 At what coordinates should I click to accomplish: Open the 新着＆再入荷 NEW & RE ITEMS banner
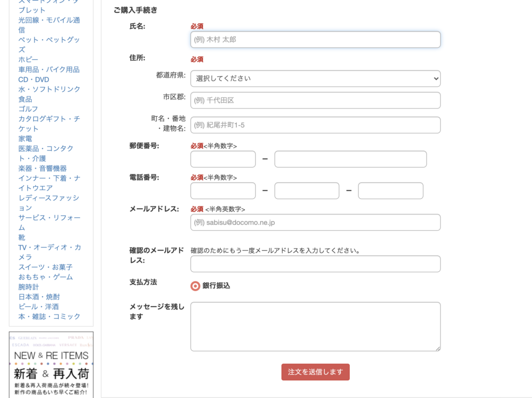[51, 365]
